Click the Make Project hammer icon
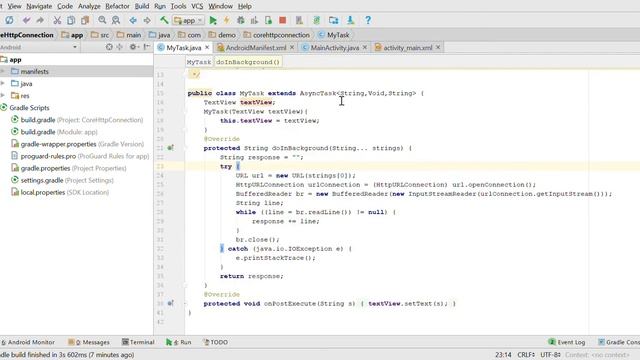The width and height of the screenshot is (640, 360). pos(164,20)
